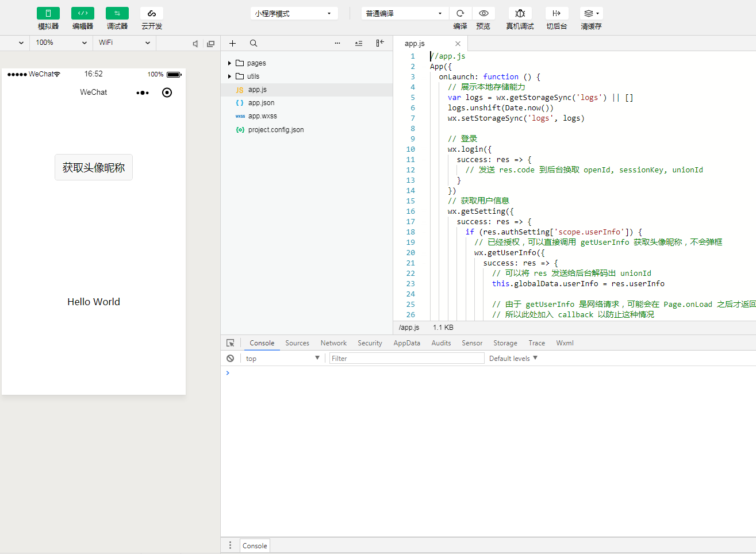Start real device debugging (真机调试)

[520, 13]
